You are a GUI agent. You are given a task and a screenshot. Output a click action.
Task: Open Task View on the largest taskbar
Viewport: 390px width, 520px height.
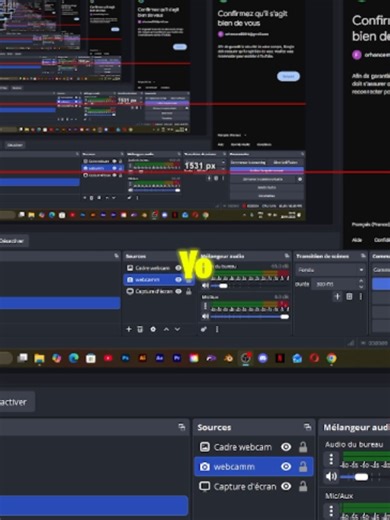[x=22, y=358]
